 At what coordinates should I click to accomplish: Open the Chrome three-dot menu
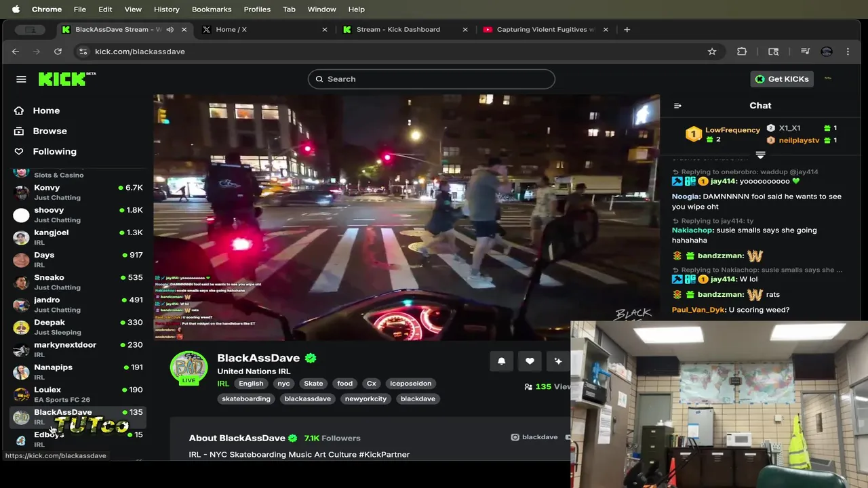pos(848,52)
